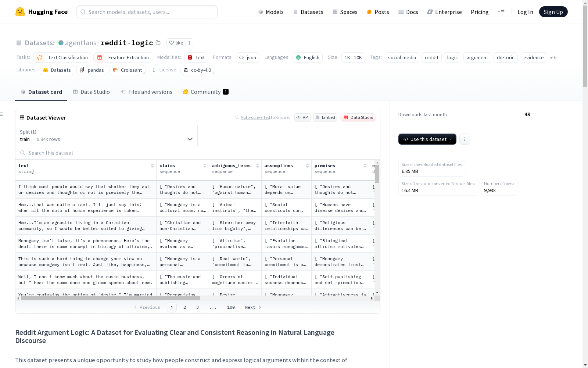Viewport: 588px width, 368px height.
Task: Click the agentlans user avatar icon
Action: coord(61,43)
